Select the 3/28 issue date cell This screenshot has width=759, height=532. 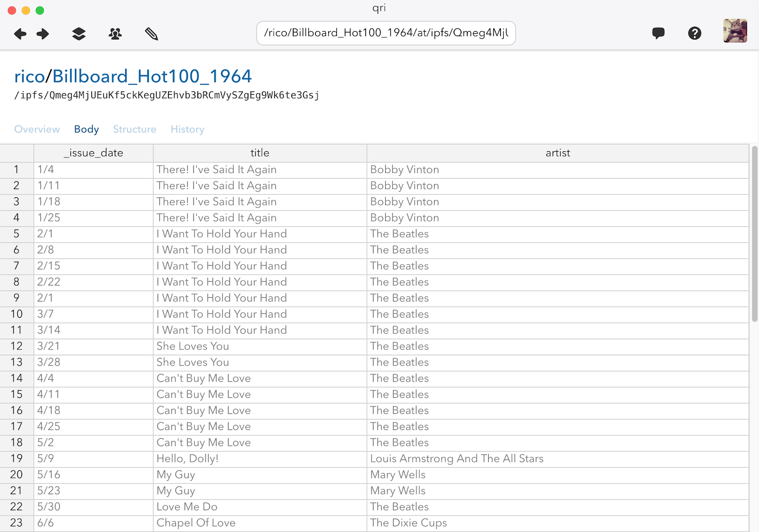click(x=93, y=363)
